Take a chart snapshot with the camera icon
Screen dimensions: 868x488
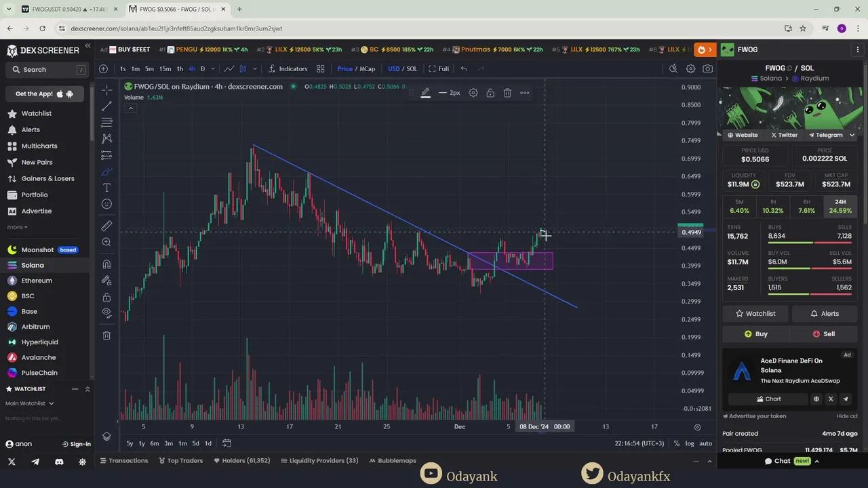707,68
